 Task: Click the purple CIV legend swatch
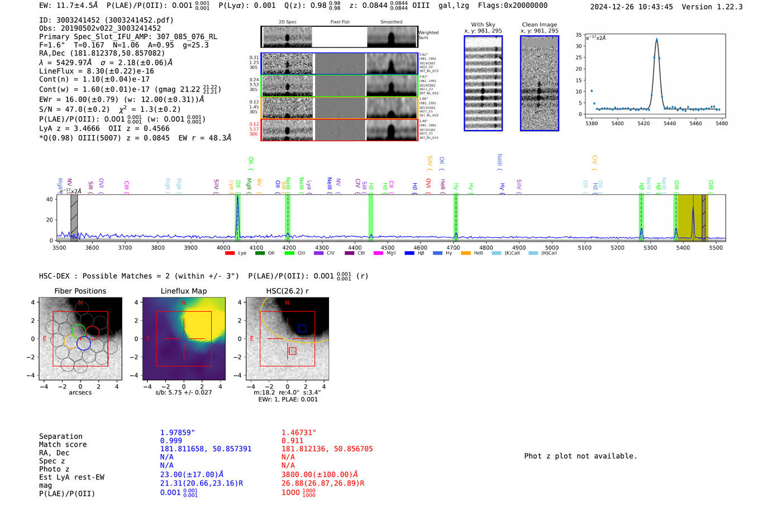pos(319,253)
